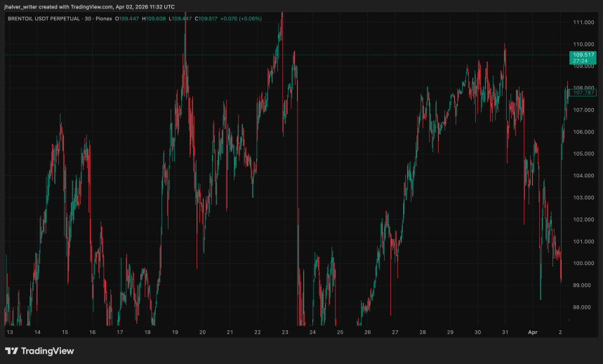The height and width of the screenshot is (364, 603).
Task: Select date 19 on the time axis
Action: 175,332
